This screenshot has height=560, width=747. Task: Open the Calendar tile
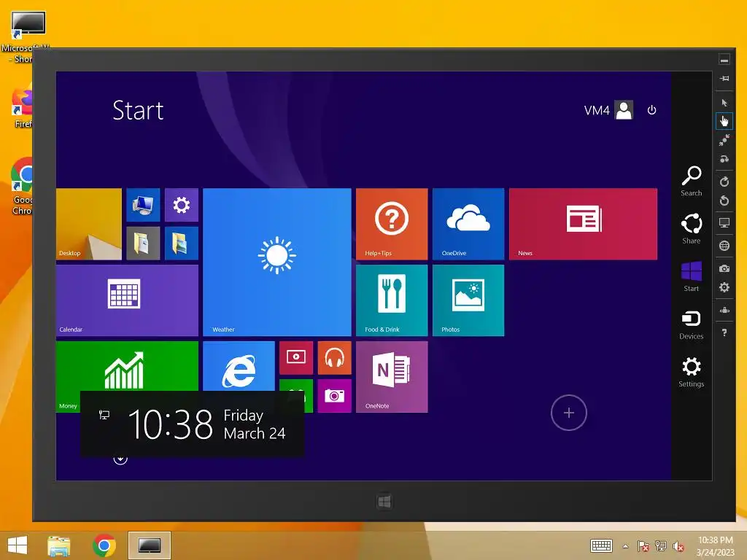[x=127, y=300]
